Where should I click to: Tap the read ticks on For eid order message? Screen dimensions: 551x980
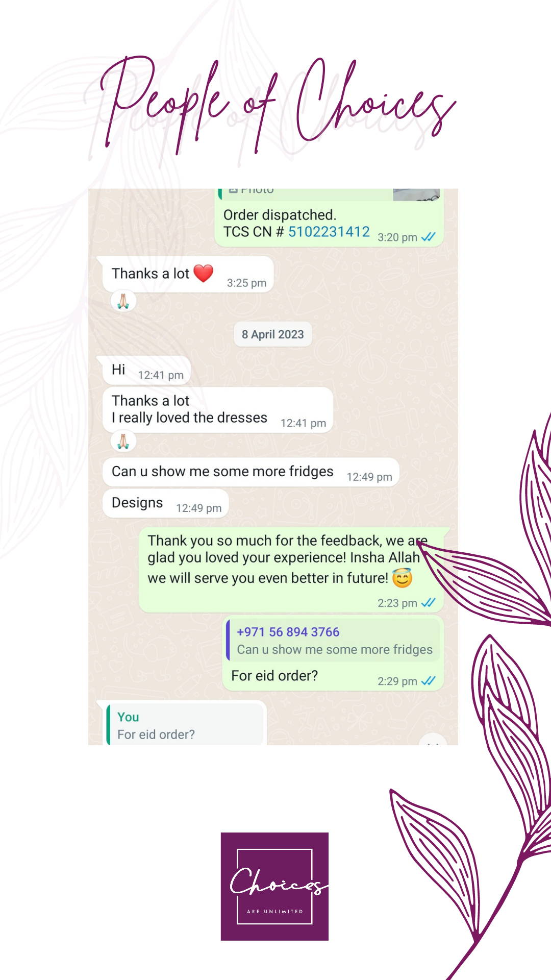pos(428,681)
